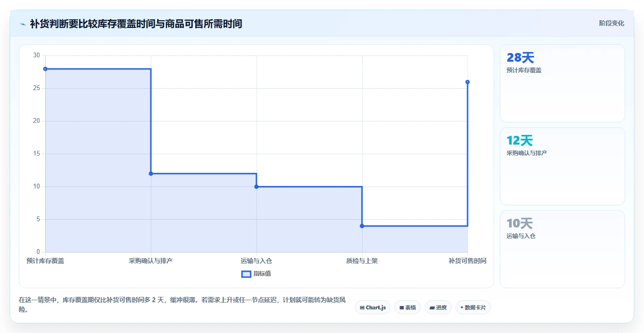This screenshot has height=333, width=644.
Task: Click x-axis label 预计库存覆盖
Action: click(45, 261)
